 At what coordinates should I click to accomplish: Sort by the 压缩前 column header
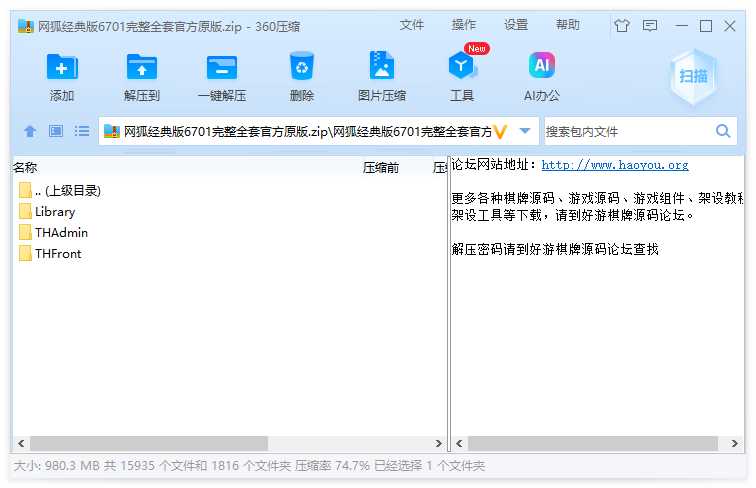381,167
